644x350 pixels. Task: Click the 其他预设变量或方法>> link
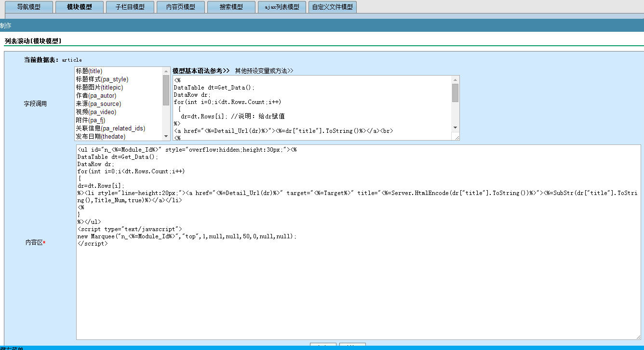264,71
